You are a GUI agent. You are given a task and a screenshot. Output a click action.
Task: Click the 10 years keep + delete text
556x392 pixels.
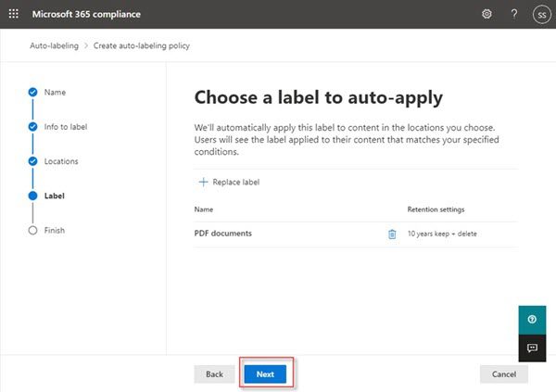click(x=442, y=234)
